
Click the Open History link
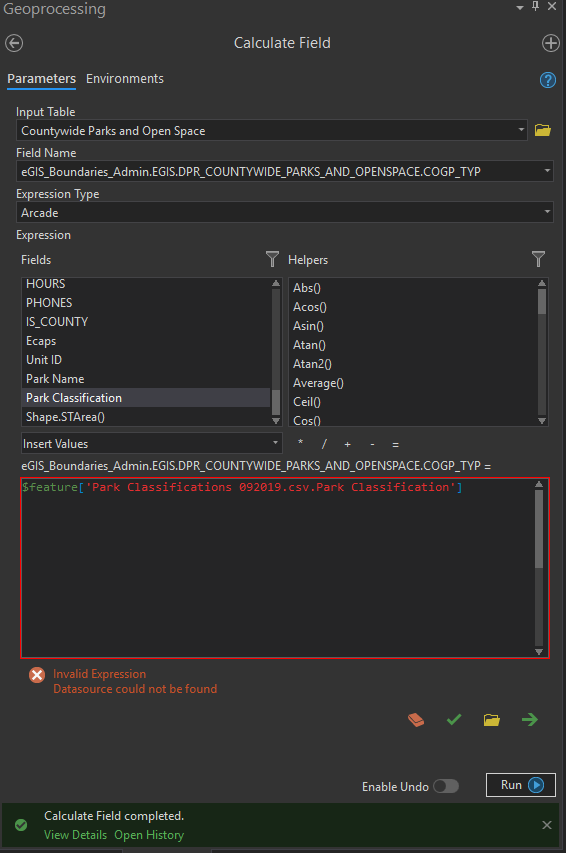pyautogui.click(x=149, y=835)
